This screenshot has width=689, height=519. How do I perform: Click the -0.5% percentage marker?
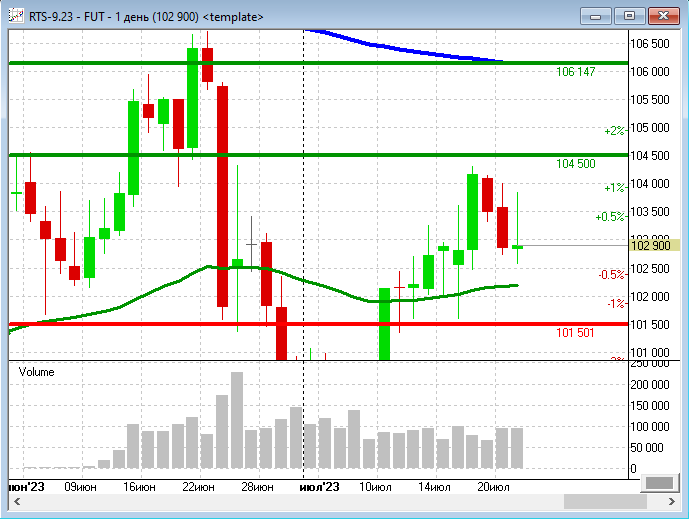pyautogui.click(x=611, y=275)
